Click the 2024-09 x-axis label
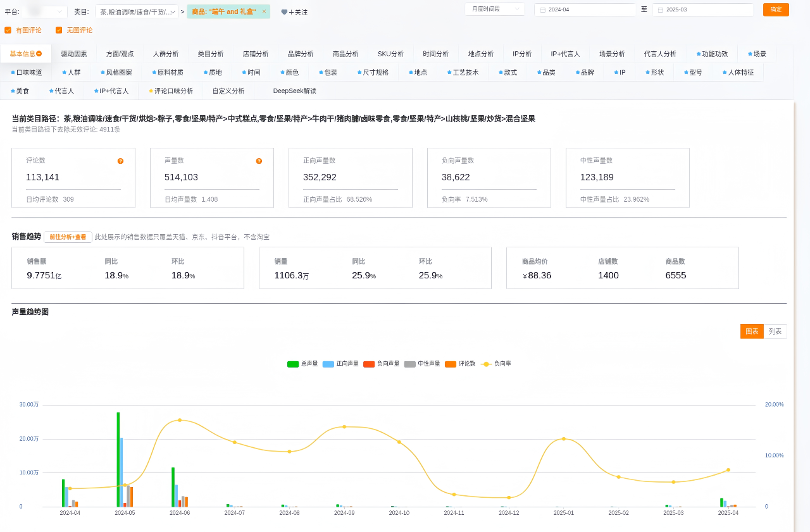 point(344,512)
